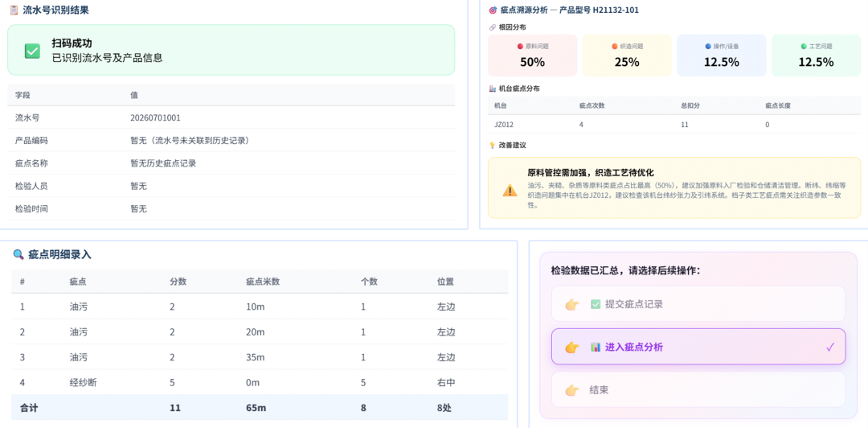Click the clipboard icon beside 流水号识别结果
This screenshot has height=428, width=868.
(x=14, y=10)
